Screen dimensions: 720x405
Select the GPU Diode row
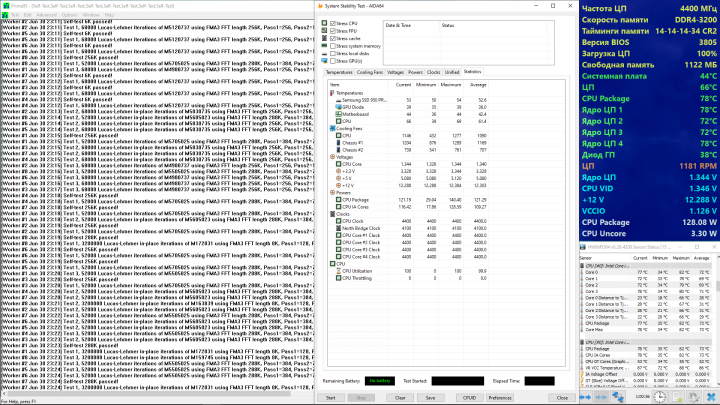point(409,107)
